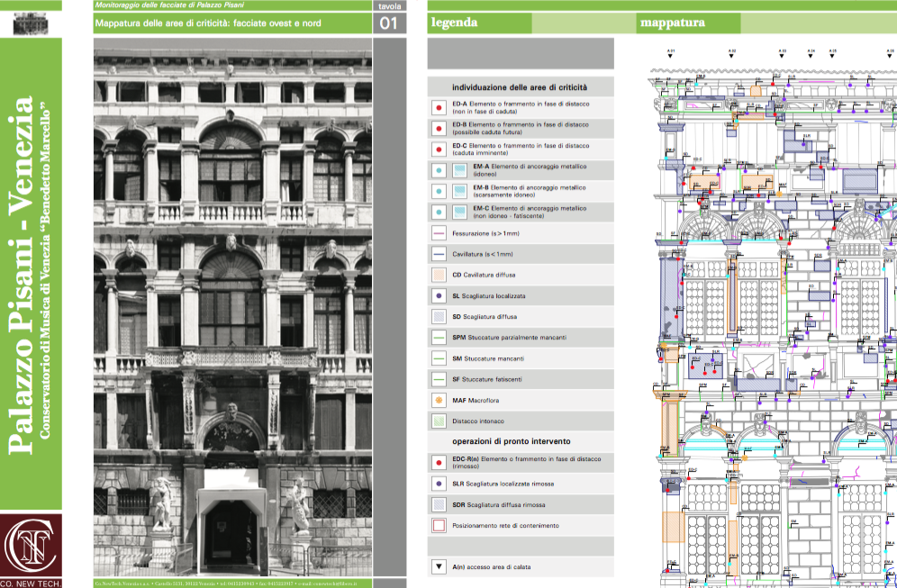897x588 pixels.
Task: Click the 'Cavillatura (s<1mm)' label
Action: (x=482, y=254)
